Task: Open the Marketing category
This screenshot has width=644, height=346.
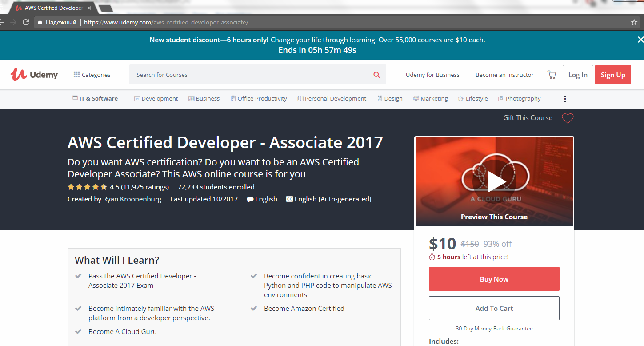Action: 430,99
